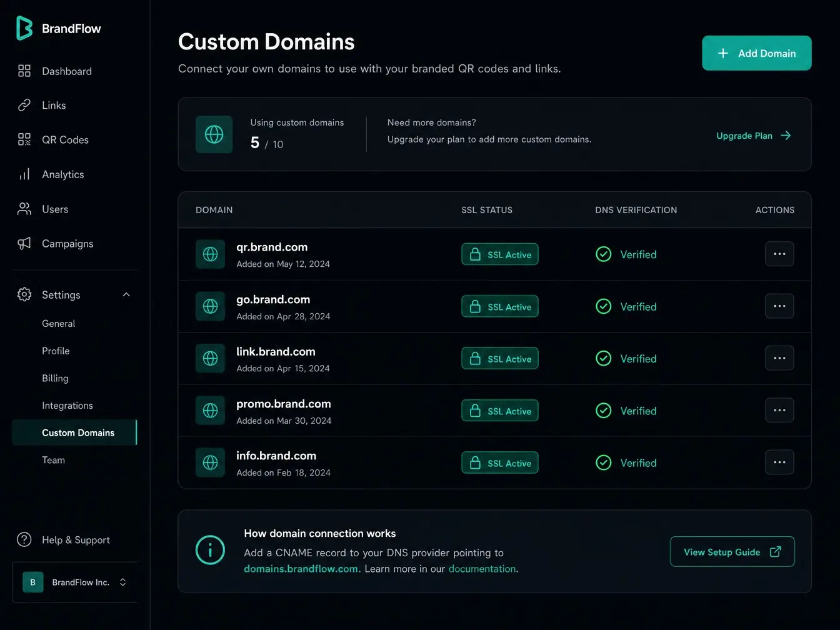This screenshot has width=840, height=630.
Task: Click verified checkmark icon for go.brand.com
Action: [x=604, y=306]
